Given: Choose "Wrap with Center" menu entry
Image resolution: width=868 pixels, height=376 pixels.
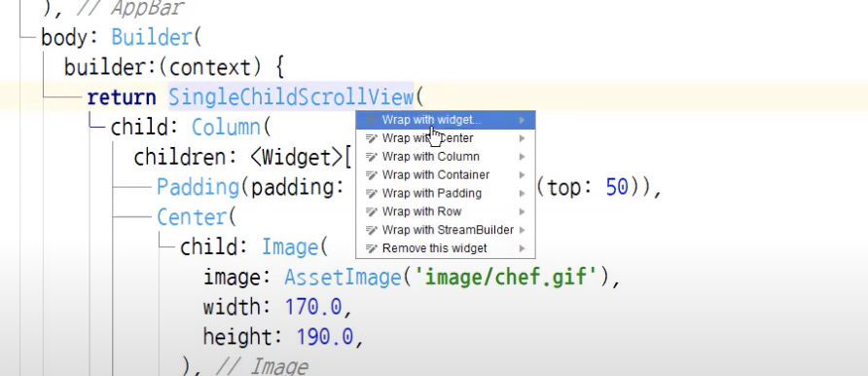Looking at the screenshot, I should (x=445, y=138).
